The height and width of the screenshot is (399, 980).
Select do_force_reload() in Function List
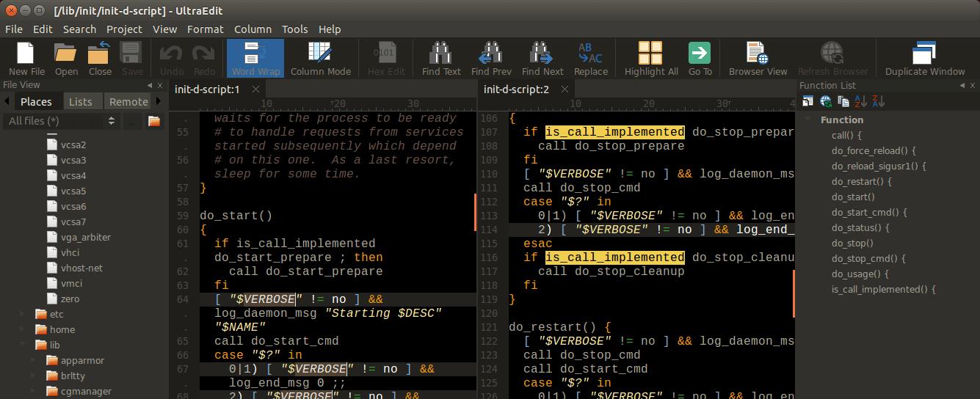[x=874, y=150]
